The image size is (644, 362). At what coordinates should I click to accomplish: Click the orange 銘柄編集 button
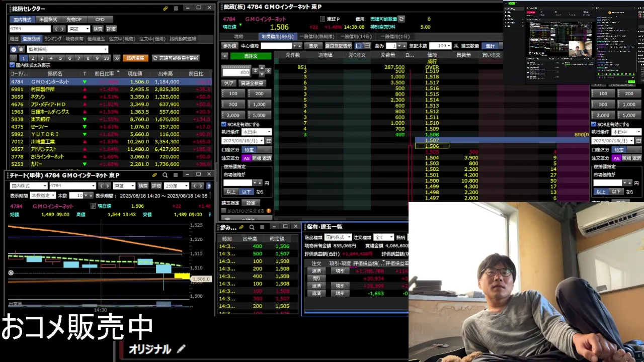135,58
